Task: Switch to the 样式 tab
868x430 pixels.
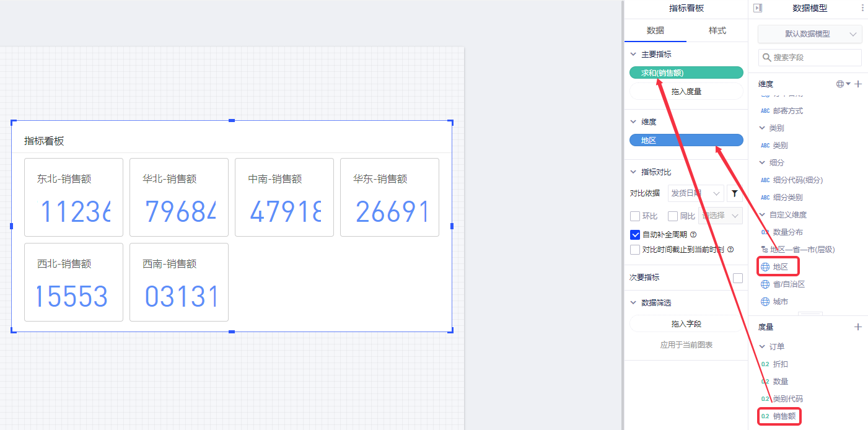Action: point(717,30)
